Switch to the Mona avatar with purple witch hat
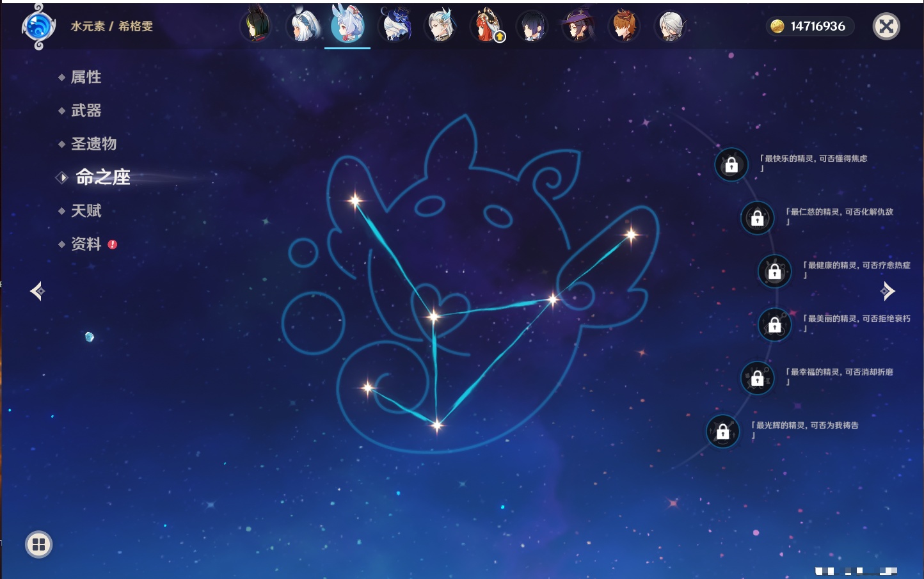The image size is (924, 579). (x=578, y=26)
